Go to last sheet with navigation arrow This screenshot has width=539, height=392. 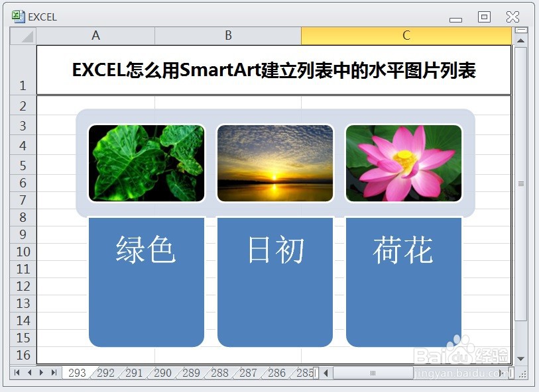pos(54,372)
